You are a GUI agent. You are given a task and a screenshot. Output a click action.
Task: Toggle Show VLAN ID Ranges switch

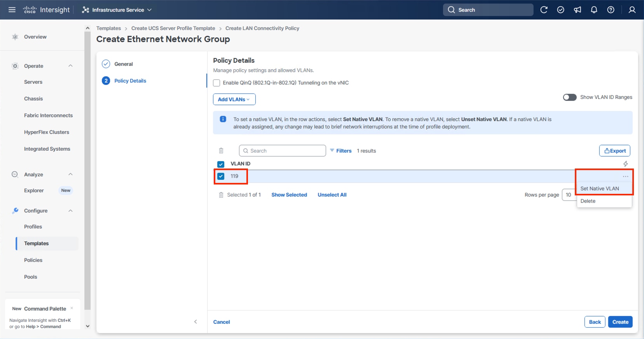pos(569,97)
